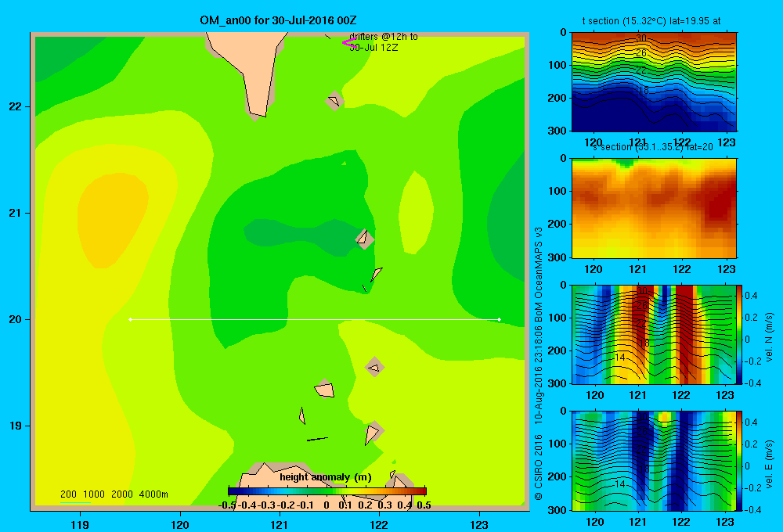Screen dimensions: 783x532
Task: Click the longitude 120 label below main map
Action: coord(180,524)
